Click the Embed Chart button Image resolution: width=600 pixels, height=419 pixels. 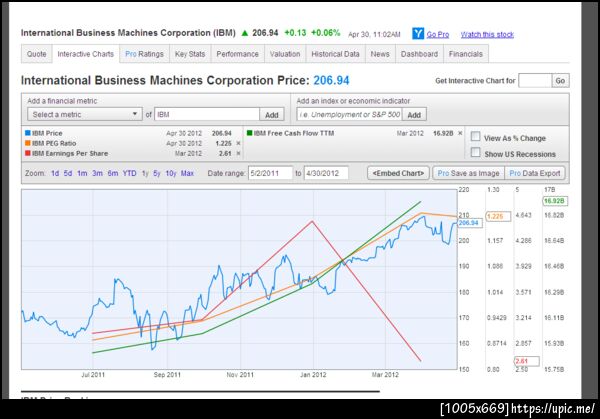pyautogui.click(x=398, y=173)
